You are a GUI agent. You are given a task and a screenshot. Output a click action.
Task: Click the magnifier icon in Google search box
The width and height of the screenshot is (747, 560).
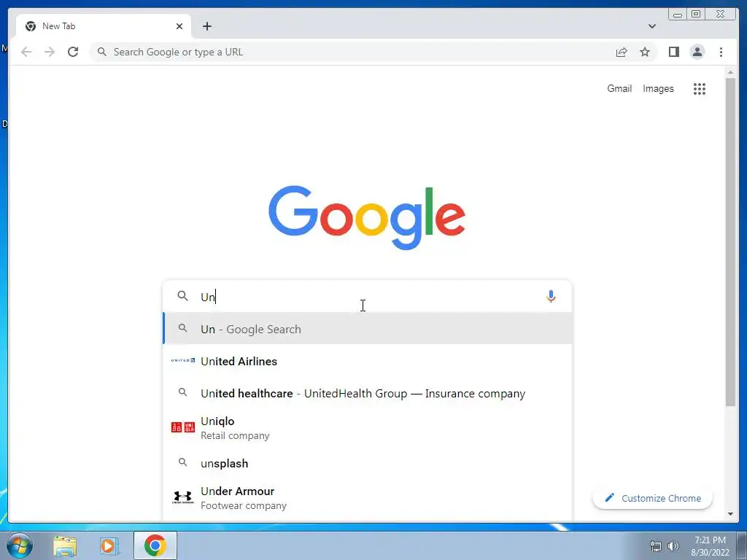click(182, 296)
